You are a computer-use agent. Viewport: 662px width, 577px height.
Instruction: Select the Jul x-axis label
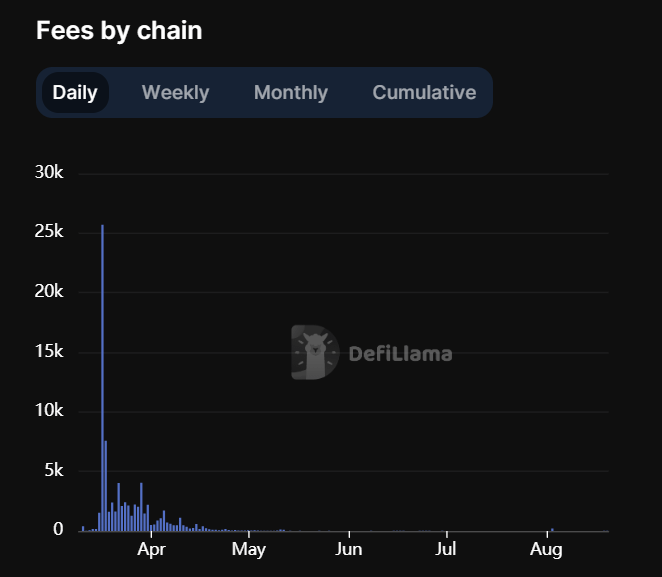click(446, 549)
